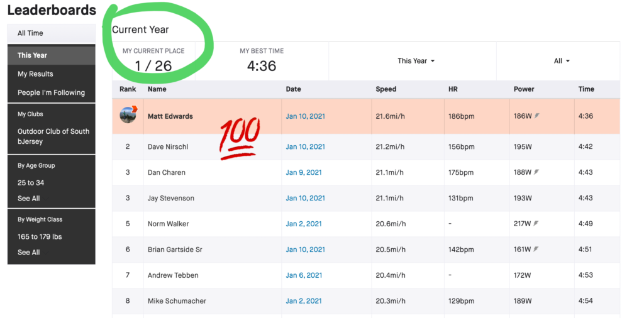This screenshot has width=644, height=318.
Task: Click the power meter icon beside 186W
Action: 536,116
